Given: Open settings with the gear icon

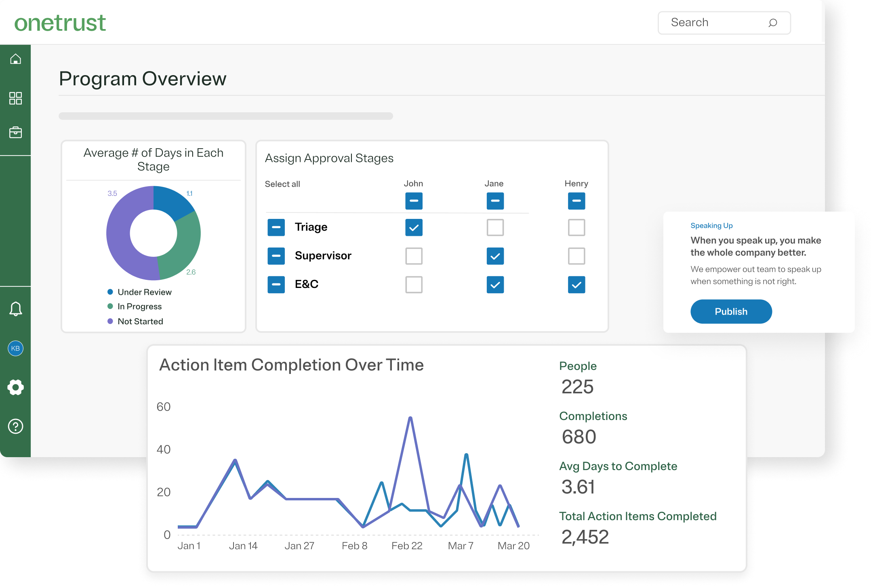Looking at the screenshot, I should [15, 387].
